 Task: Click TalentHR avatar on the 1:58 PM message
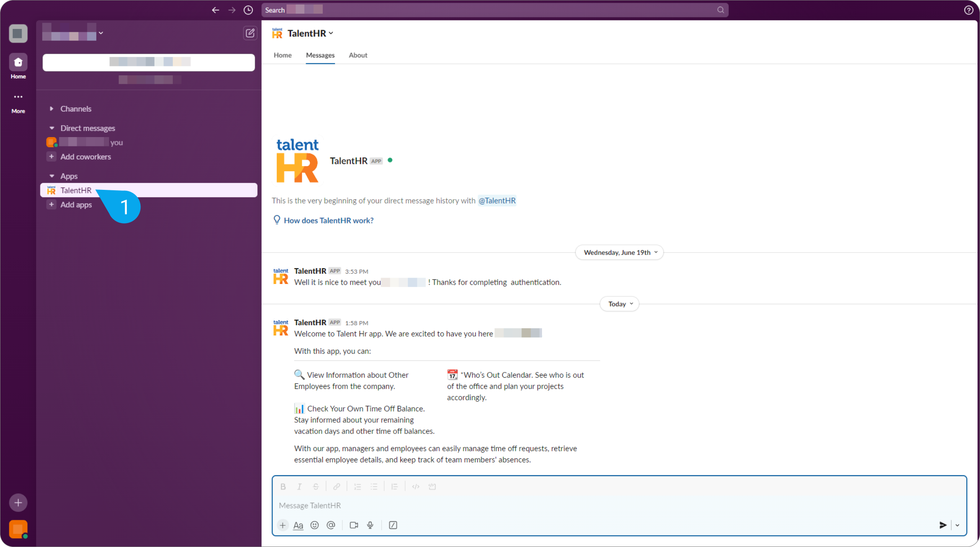coord(281,328)
